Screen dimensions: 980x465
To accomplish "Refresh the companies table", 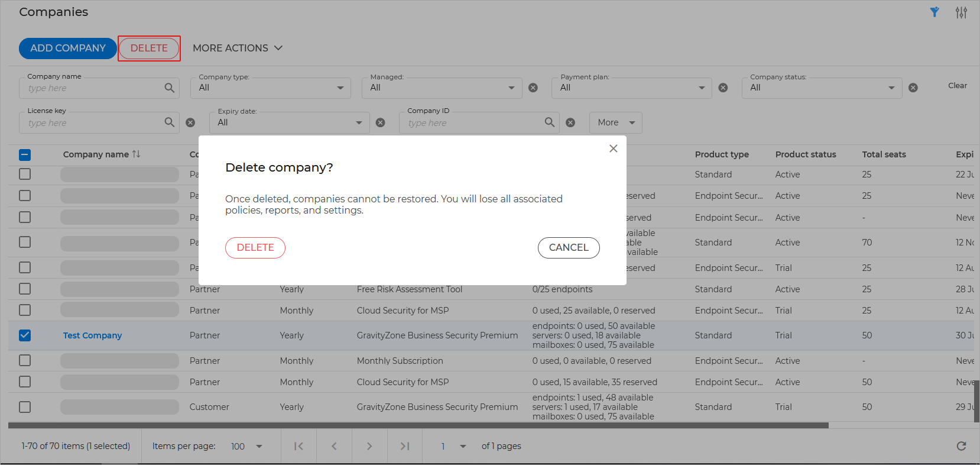I will 961,446.
